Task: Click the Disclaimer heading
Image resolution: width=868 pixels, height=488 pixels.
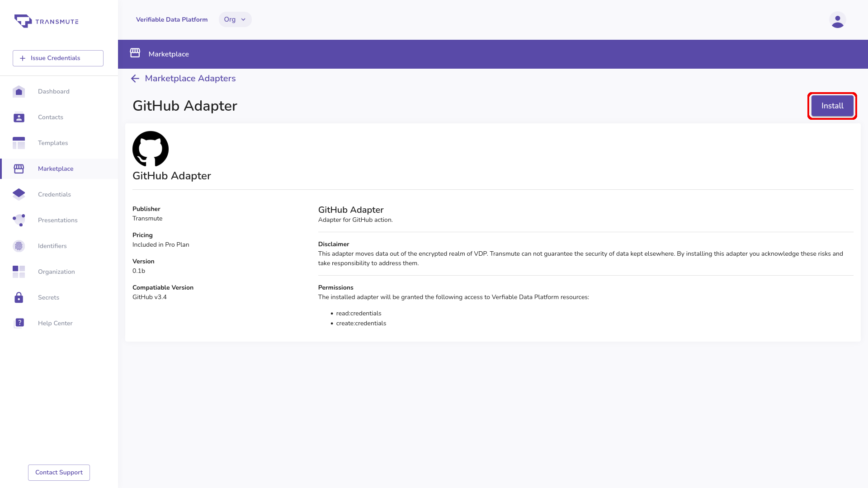Action: (x=334, y=244)
